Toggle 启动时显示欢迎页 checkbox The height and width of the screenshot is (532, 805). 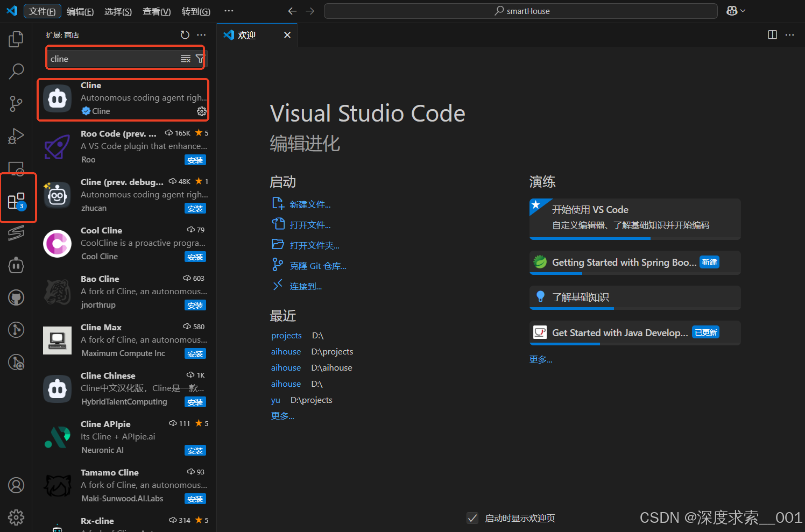(472, 518)
